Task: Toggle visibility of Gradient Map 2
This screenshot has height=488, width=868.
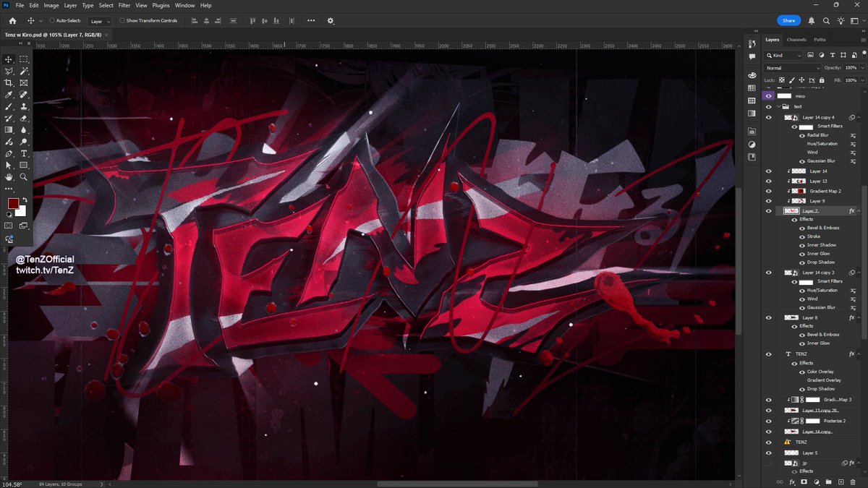Action: point(769,191)
